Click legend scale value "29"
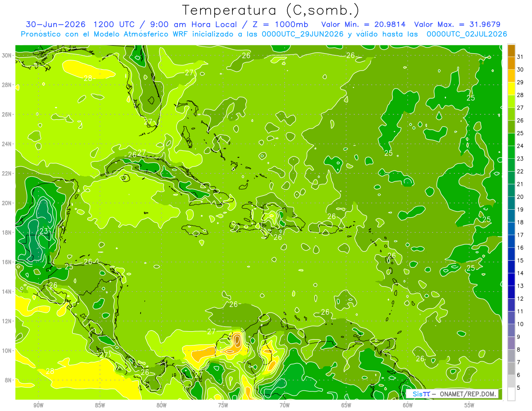The image size is (532, 411). (x=520, y=82)
